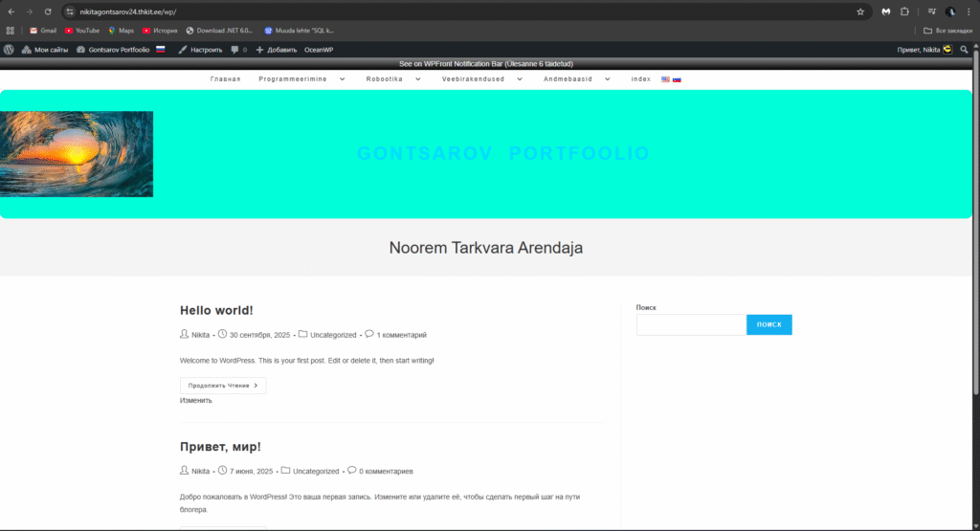Open the 'Hello world!' post title
Image resolution: width=980 pixels, height=531 pixels.
216,310
